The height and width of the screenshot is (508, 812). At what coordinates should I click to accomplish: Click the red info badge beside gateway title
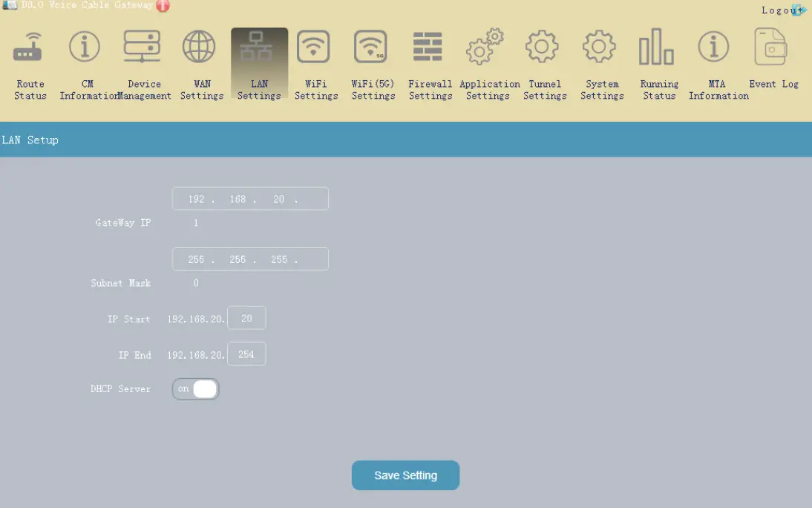[x=163, y=5]
